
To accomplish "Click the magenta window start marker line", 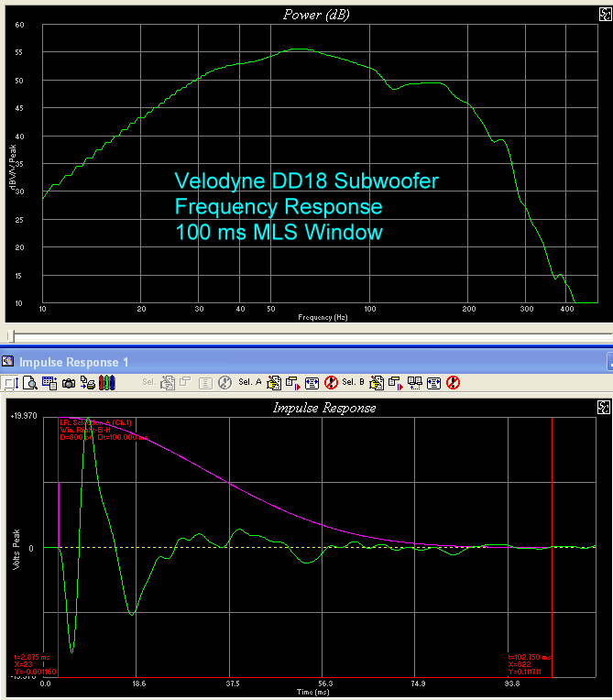I will 60,513.
